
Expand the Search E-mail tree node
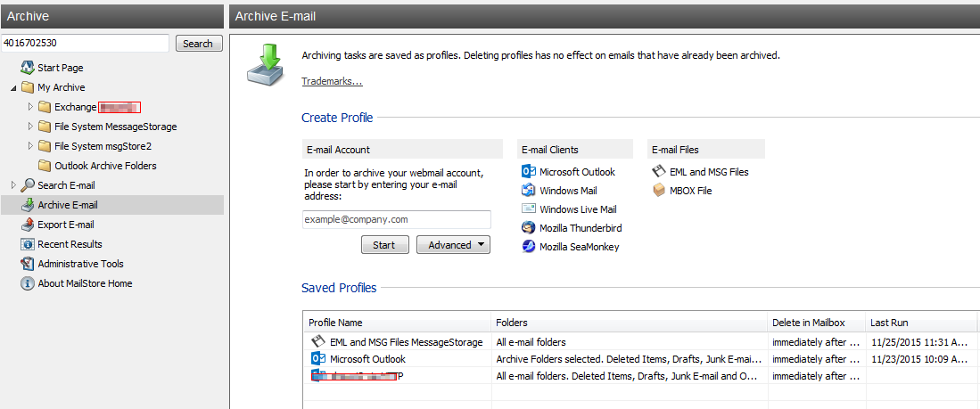(x=13, y=185)
